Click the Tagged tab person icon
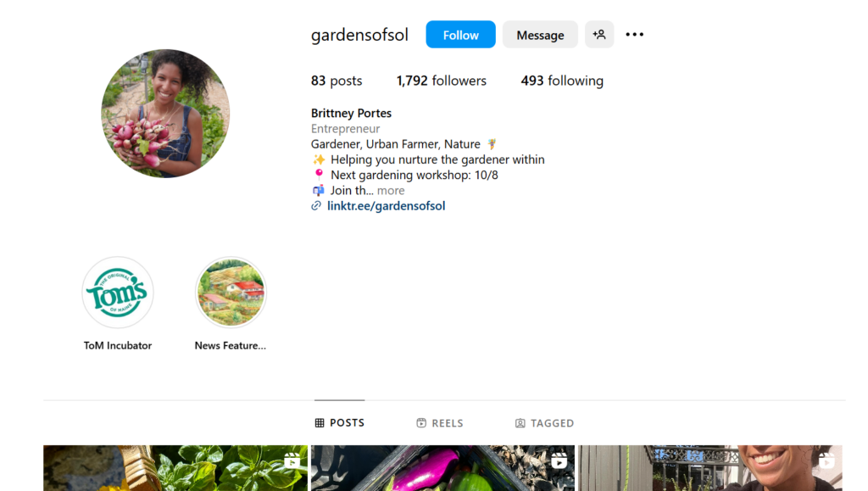This screenshot has width=868, height=491. [520, 423]
